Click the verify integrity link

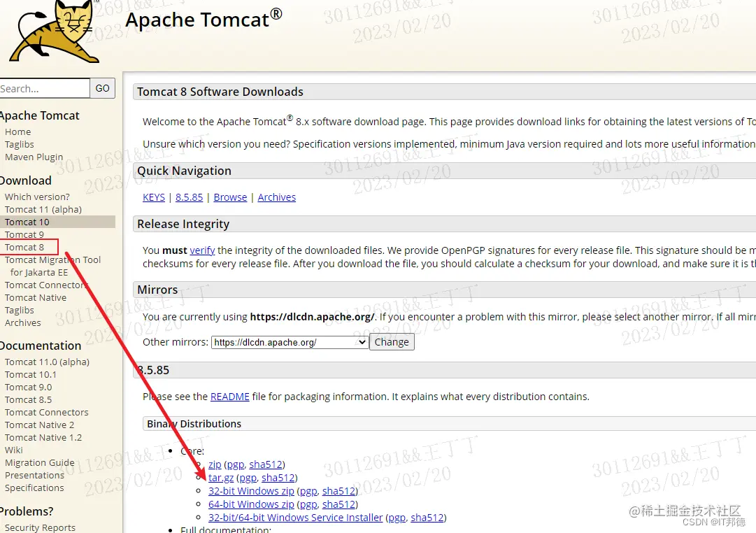pos(202,250)
